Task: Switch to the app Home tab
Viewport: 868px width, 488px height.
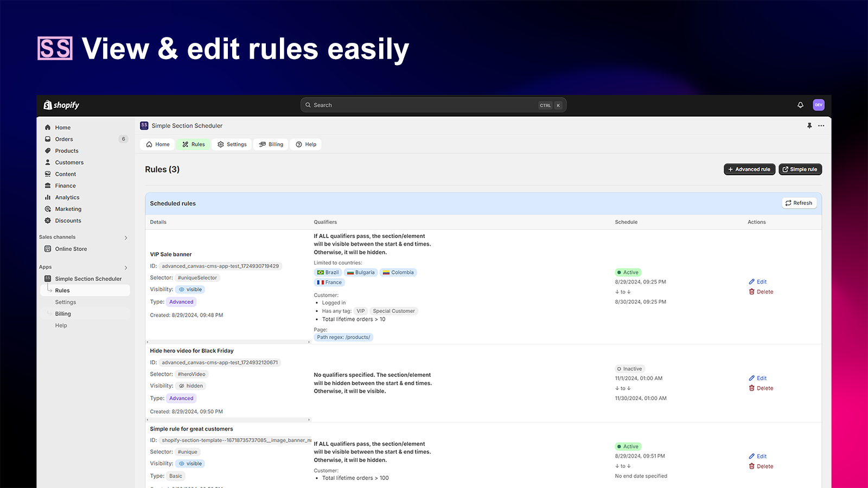Action: point(158,144)
